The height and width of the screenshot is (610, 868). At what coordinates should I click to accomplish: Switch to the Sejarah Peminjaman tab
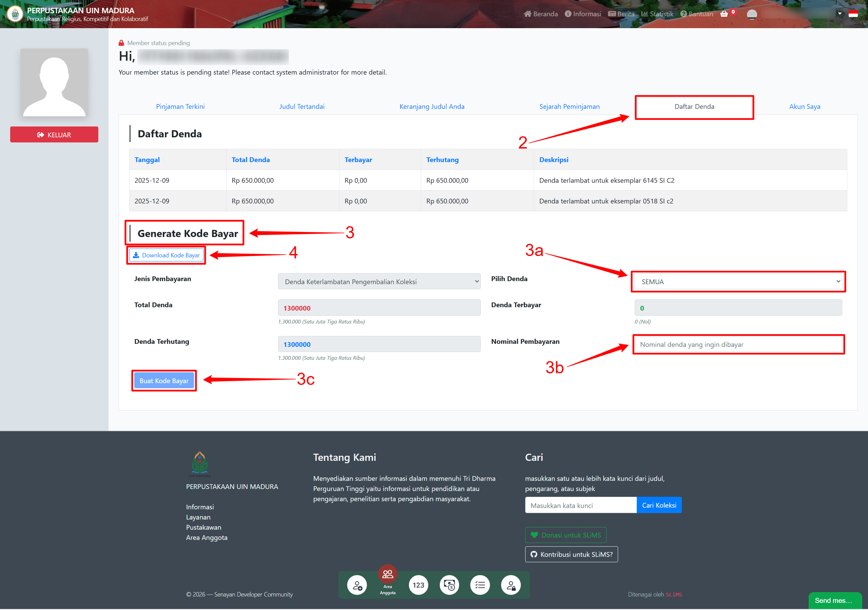tap(569, 107)
